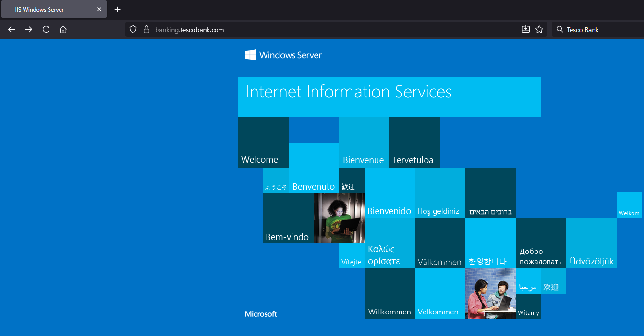The width and height of the screenshot is (644, 336).
Task: Click the install/save page icon in address bar
Action: (x=526, y=30)
